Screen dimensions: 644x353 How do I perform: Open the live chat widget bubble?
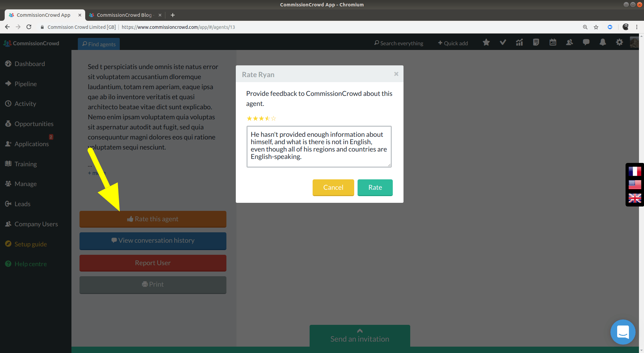click(x=623, y=332)
